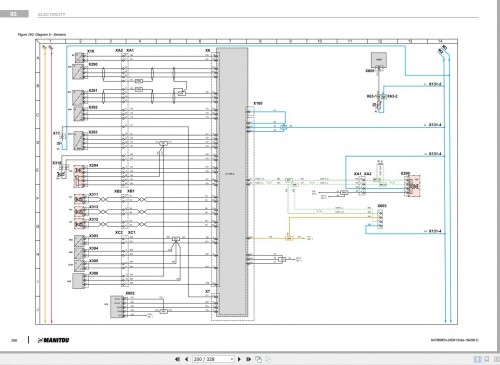500x365 pixels.
Task: Jump to the last page
Action: click(x=248, y=359)
